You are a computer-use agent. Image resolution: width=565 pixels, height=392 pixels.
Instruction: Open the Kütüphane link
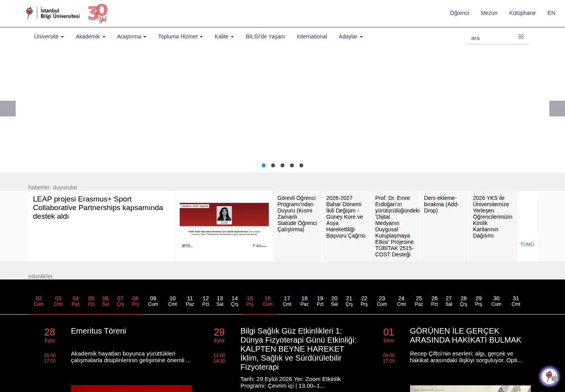click(522, 13)
